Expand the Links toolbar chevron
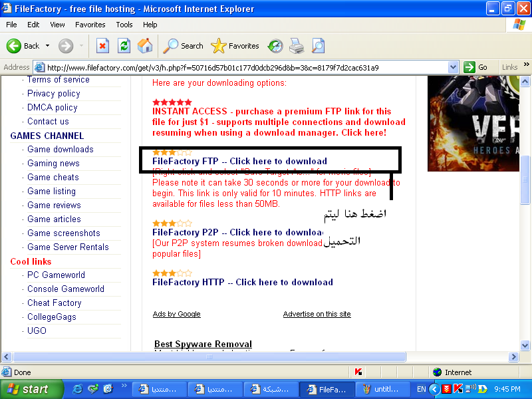This screenshot has height=399, width=532. click(x=526, y=64)
